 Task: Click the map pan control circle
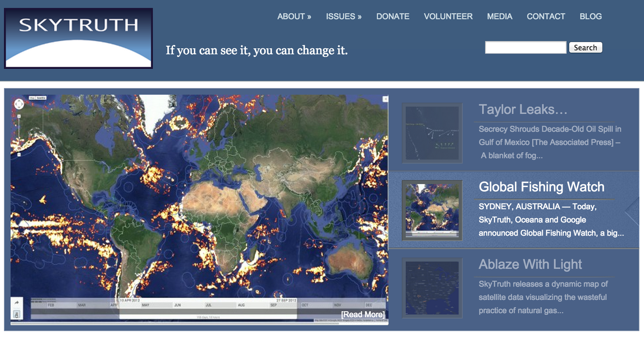coord(19,104)
